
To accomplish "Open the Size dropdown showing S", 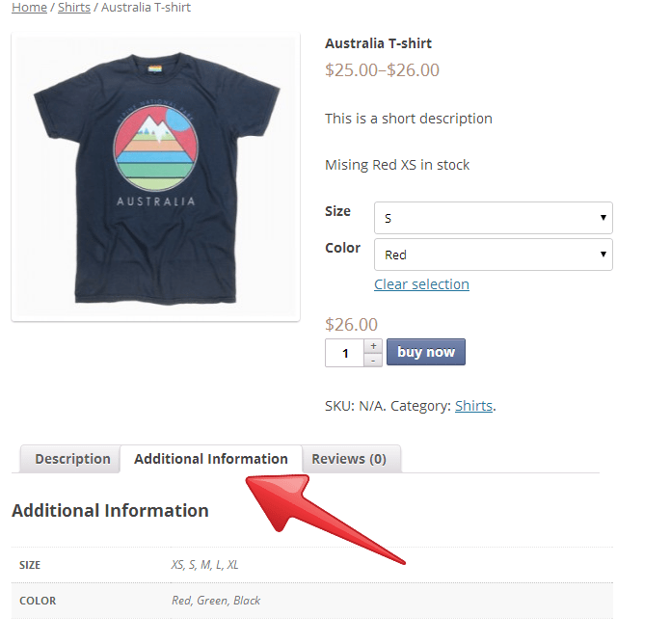I will [493, 218].
